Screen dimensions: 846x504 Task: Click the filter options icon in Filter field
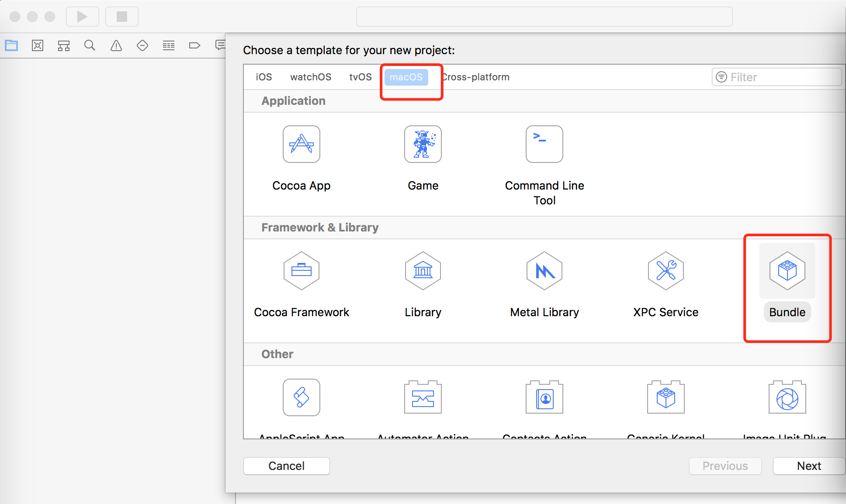click(x=722, y=77)
